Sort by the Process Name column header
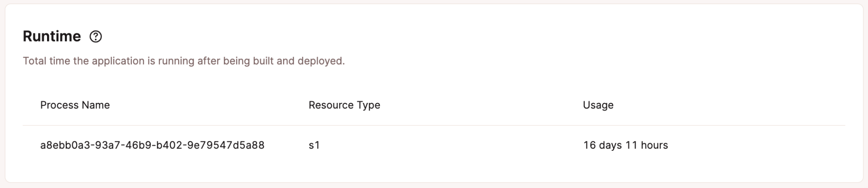868x188 pixels. pyautogui.click(x=75, y=105)
